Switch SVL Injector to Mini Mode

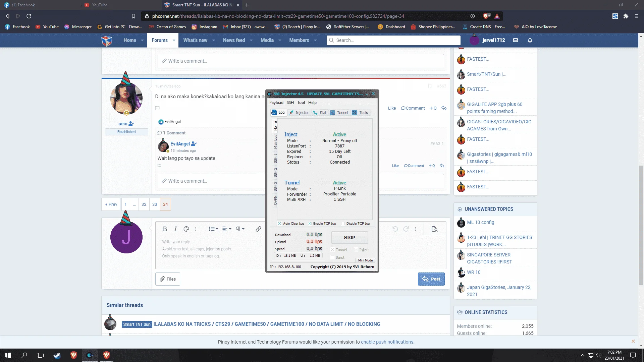click(365, 260)
